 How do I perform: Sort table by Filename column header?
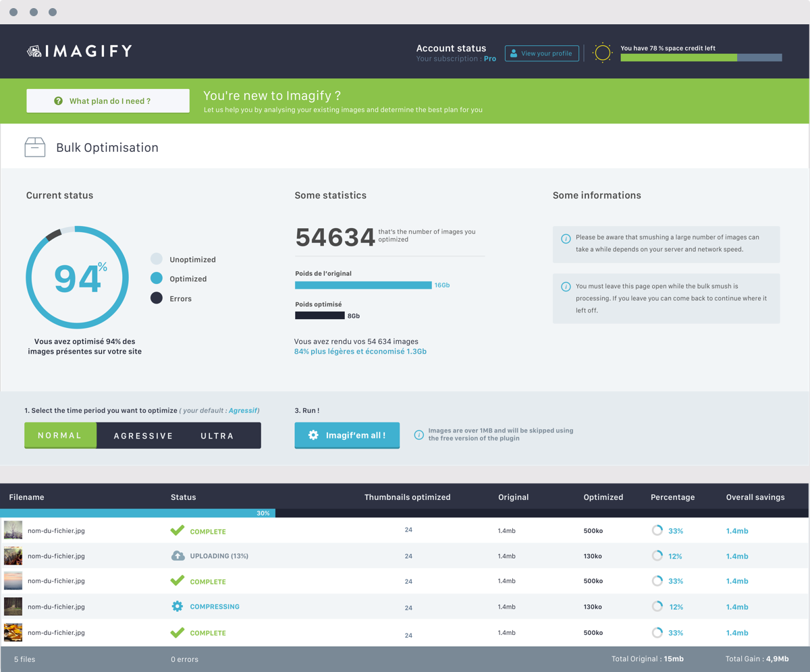click(x=27, y=497)
